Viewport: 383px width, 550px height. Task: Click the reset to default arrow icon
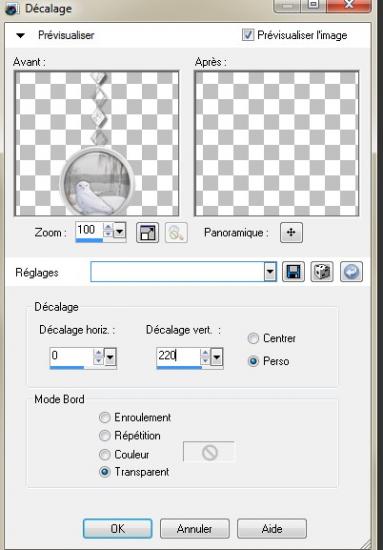pos(351,272)
